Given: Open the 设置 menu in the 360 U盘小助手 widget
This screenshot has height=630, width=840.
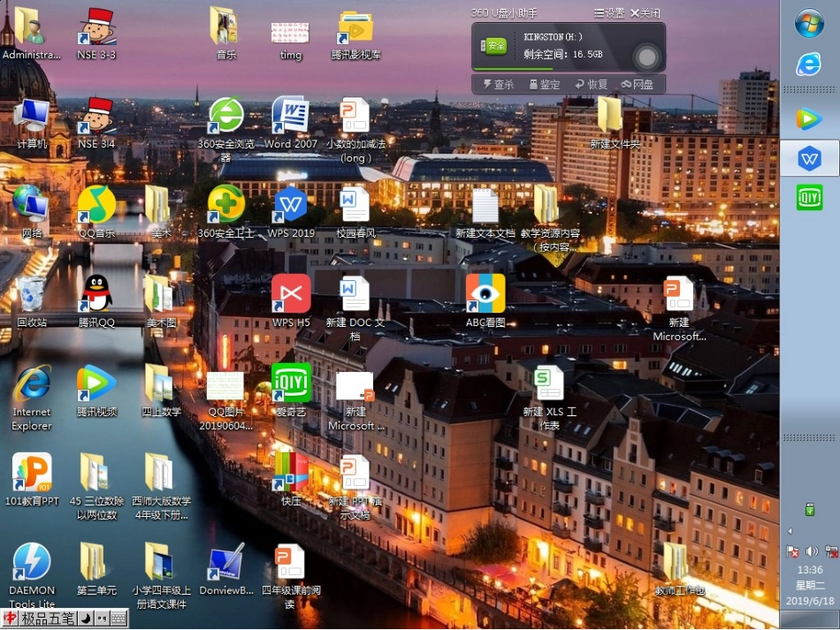Looking at the screenshot, I should pyautogui.click(x=609, y=13).
